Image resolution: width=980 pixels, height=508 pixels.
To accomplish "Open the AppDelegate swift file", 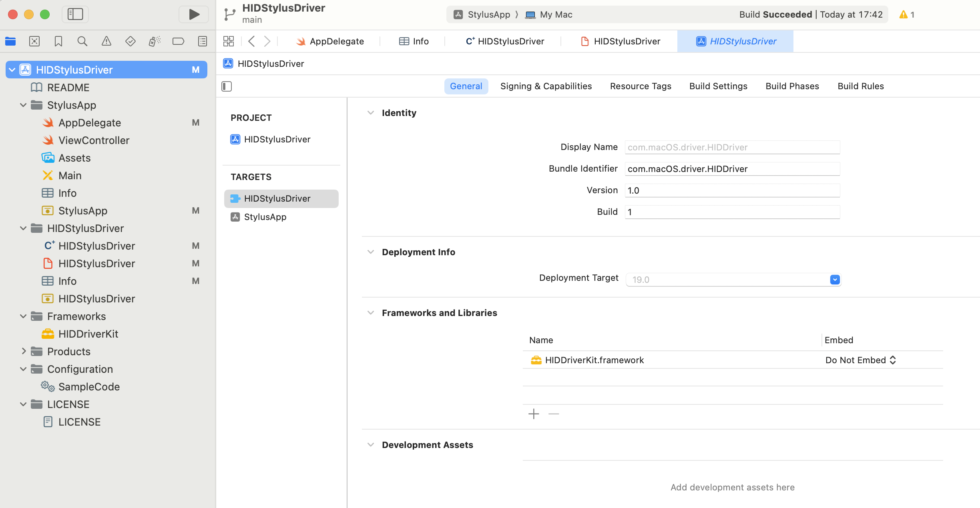I will coord(90,123).
